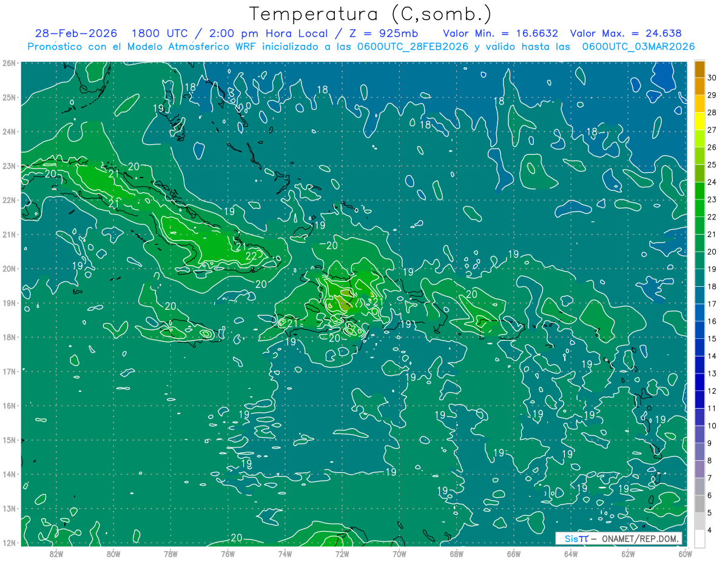The width and height of the screenshot is (728, 562).
Task: Click the '4' value on the color legend
Action: coord(710,530)
